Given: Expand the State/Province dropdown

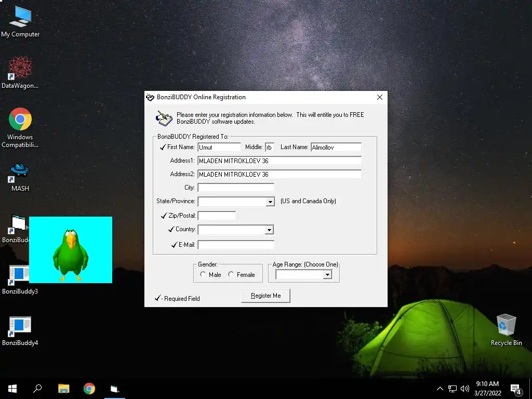Looking at the screenshot, I should (270, 202).
